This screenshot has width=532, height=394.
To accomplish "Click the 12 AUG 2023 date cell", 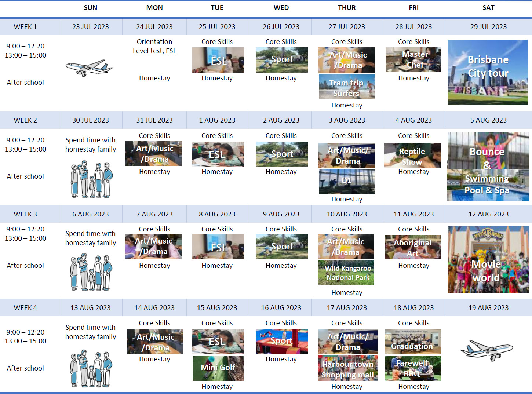I will tap(488, 214).
